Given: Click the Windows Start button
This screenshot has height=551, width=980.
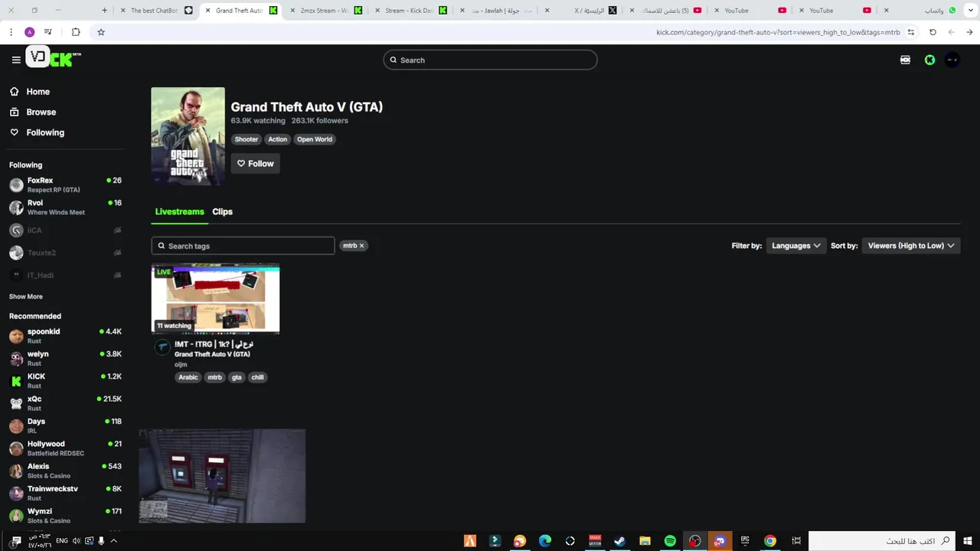Looking at the screenshot, I should tap(969, 541).
